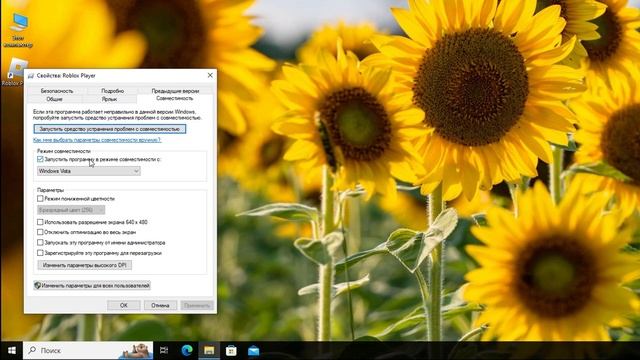Open the Windows Vista compatibility dropdown

click(89, 171)
